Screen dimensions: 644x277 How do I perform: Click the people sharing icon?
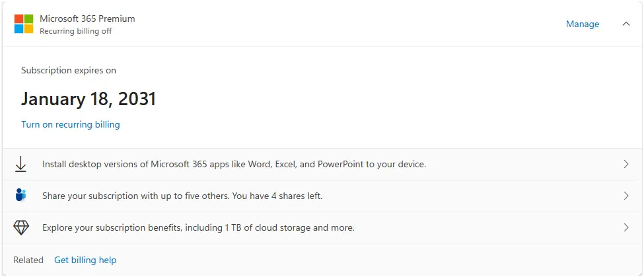pyautogui.click(x=20, y=195)
